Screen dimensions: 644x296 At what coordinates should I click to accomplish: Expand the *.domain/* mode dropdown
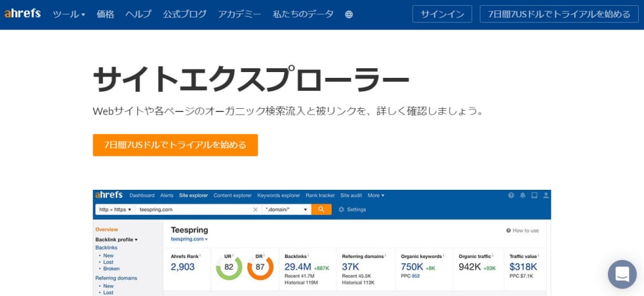287,209
